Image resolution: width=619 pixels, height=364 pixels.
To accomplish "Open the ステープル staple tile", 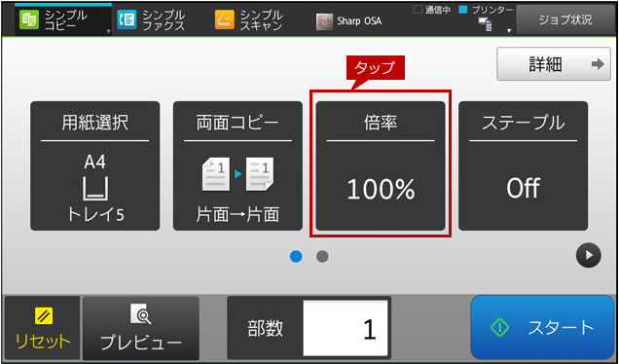I will 523,165.
